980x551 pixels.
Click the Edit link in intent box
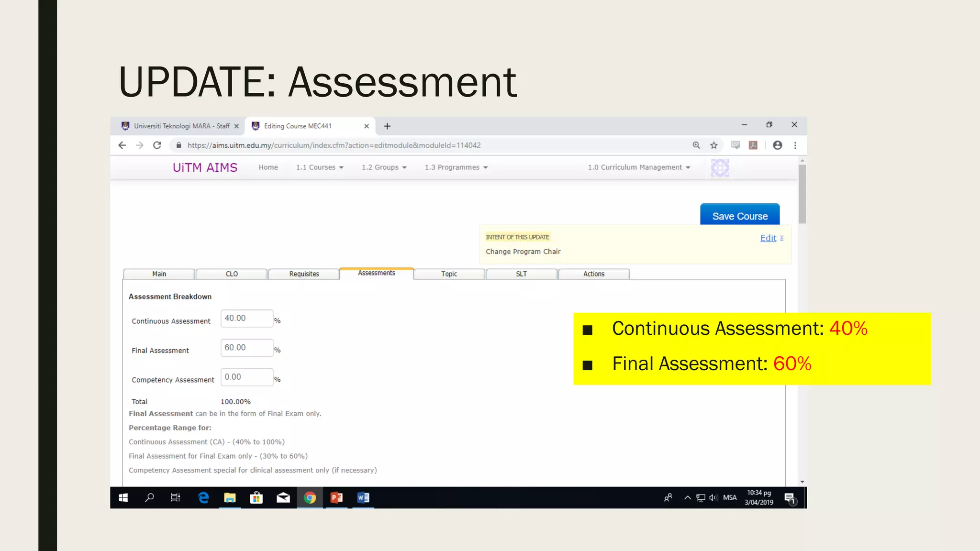768,238
